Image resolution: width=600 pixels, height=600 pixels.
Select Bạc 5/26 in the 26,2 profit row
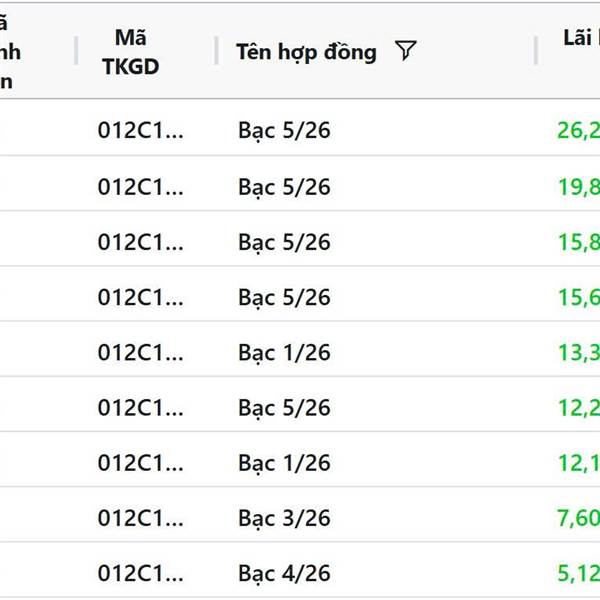[284, 131]
